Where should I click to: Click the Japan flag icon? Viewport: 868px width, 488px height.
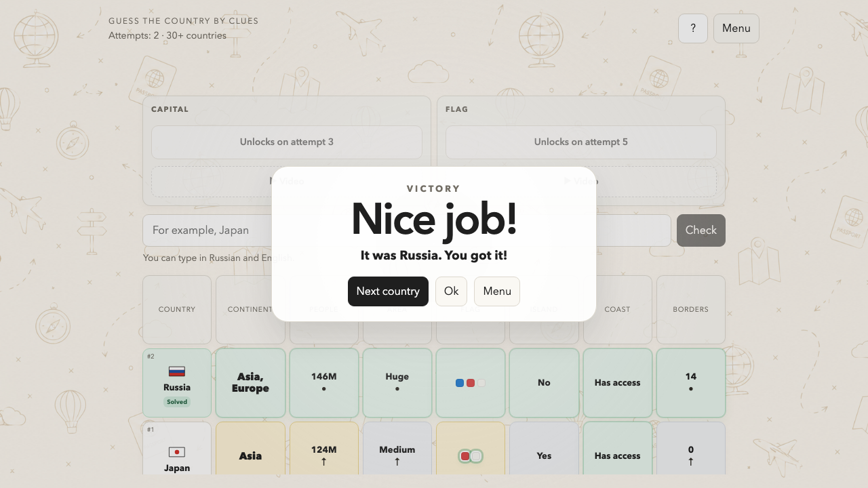pyautogui.click(x=177, y=452)
